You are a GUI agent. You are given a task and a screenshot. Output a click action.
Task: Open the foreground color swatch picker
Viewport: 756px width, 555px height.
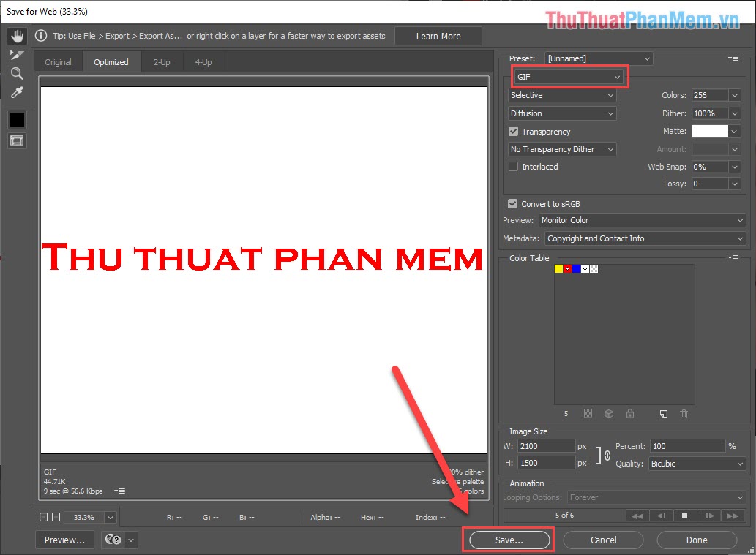(17, 119)
